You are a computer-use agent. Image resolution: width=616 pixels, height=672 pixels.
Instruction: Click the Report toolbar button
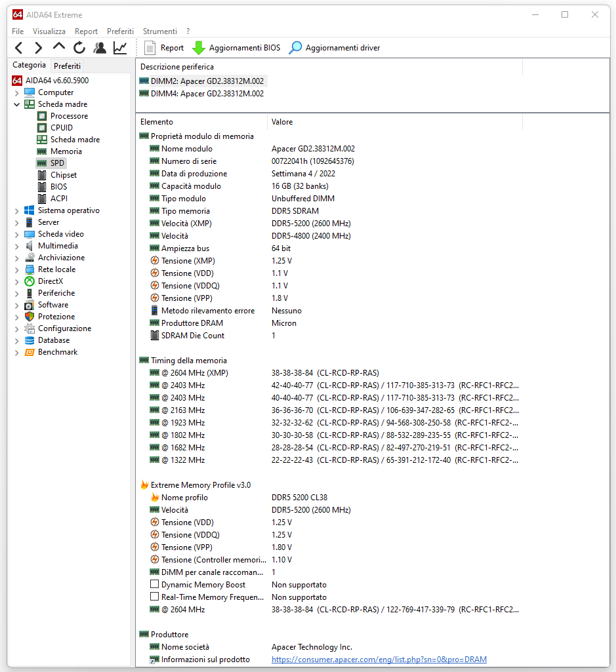164,48
